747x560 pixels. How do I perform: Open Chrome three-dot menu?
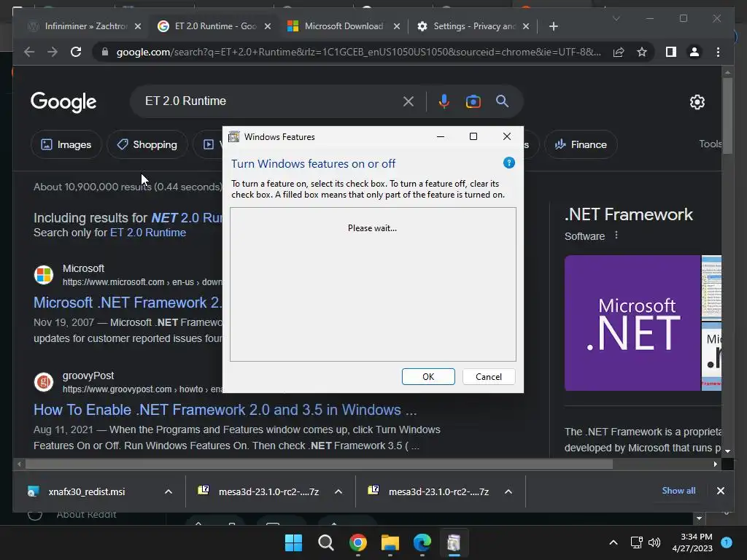point(718,52)
